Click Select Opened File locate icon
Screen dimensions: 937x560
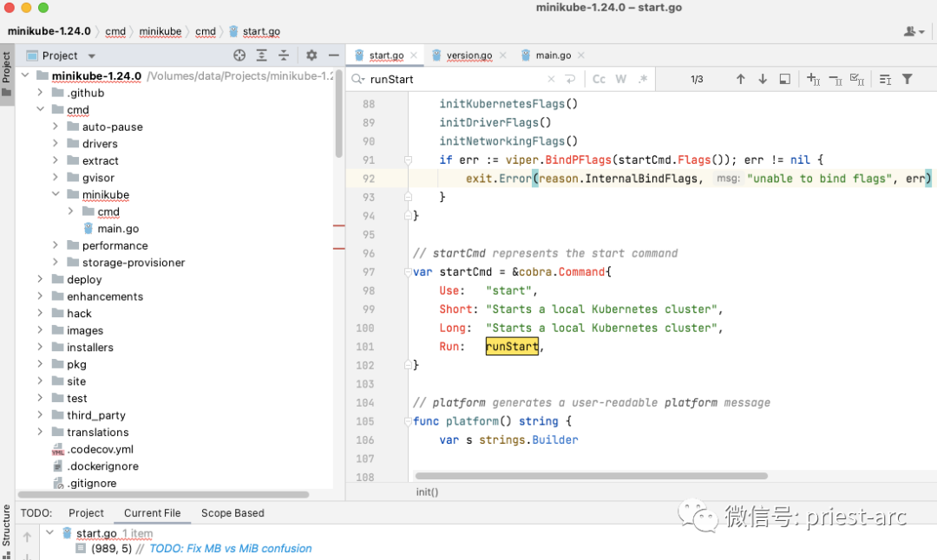(x=239, y=55)
